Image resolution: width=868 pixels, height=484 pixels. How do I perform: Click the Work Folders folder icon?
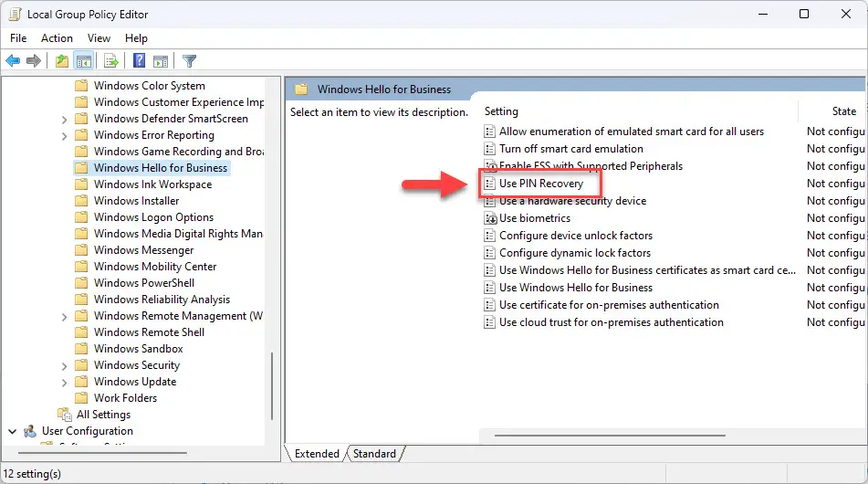81,398
